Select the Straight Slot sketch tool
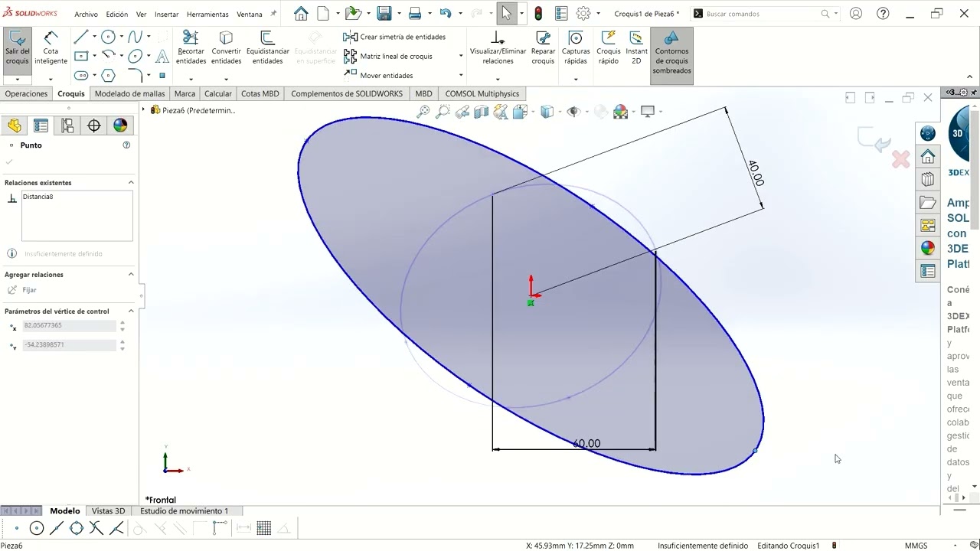This screenshot has height=551, width=980. [80, 75]
